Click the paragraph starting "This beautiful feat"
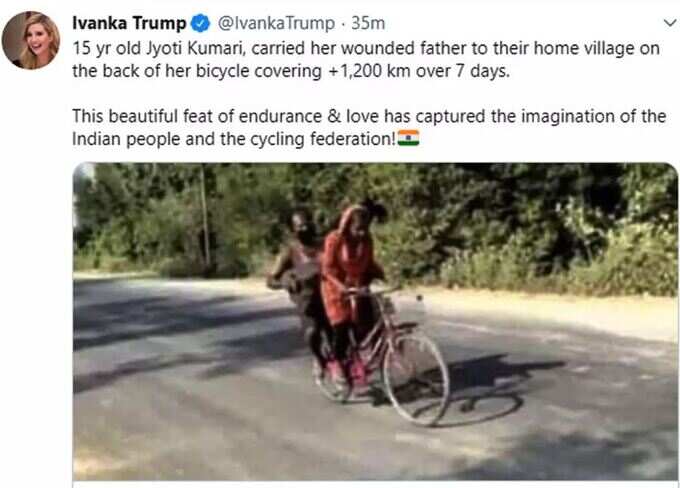This screenshot has height=488, width=680. [369, 128]
